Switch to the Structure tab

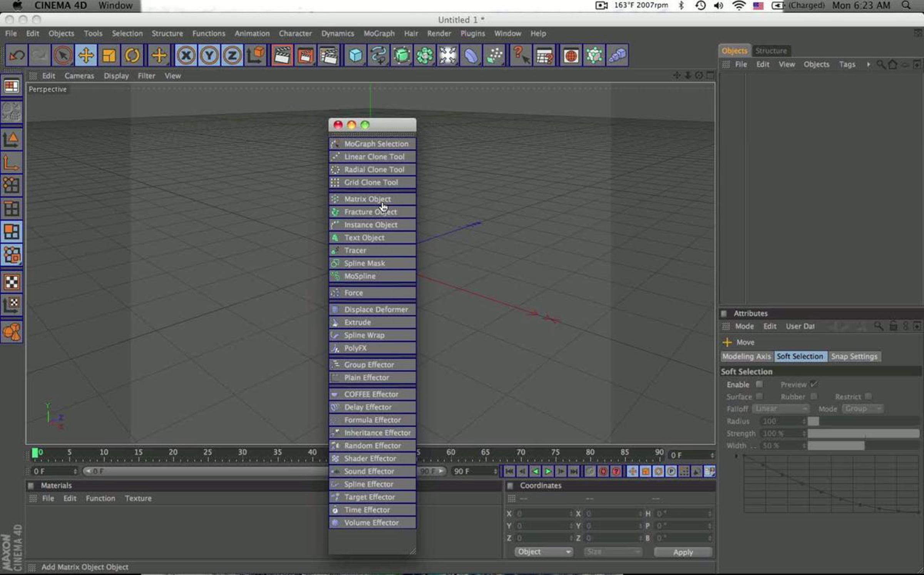click(771, 51)
